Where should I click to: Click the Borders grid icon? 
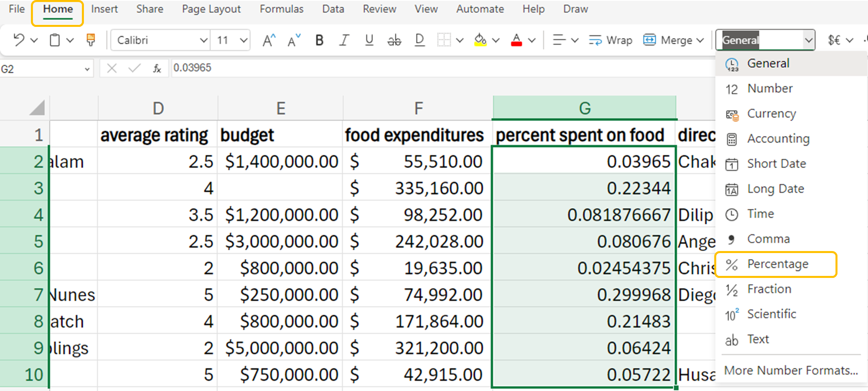coord(444,40)
